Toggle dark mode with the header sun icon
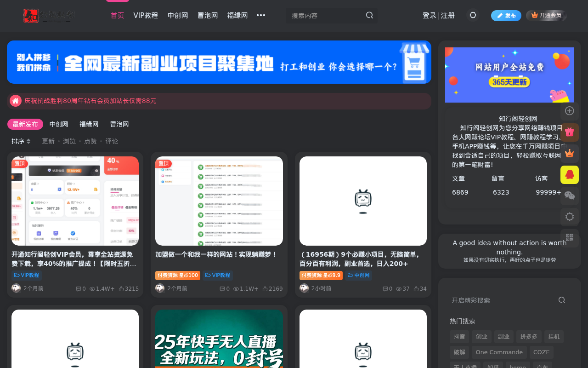 coord(472,15)
